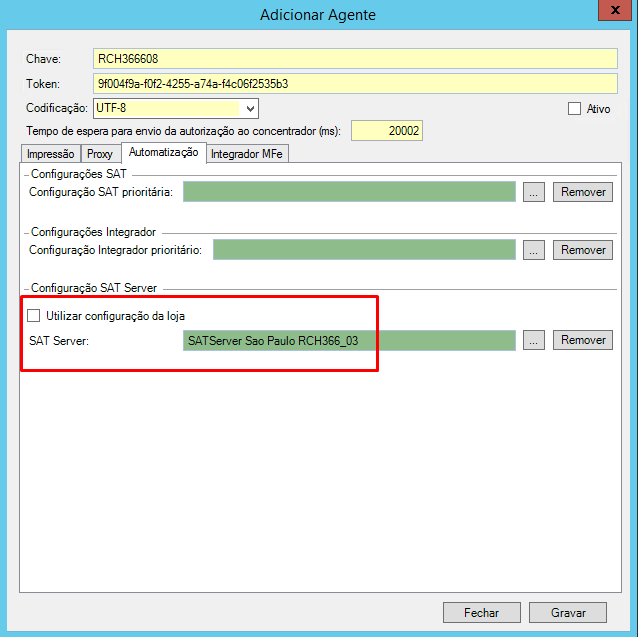Click the Tempo de espera value field
Viewport: 638px width, 637px height.
[x=387, y=131]
